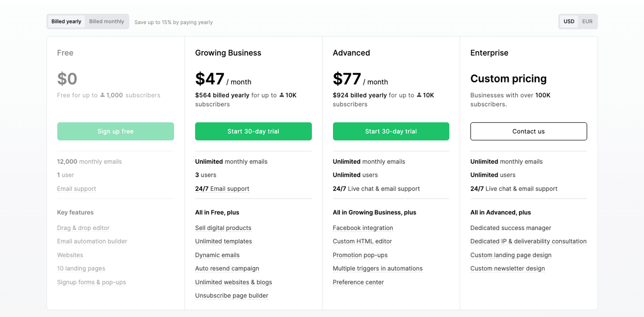Click 'All in Advanced, plus' heading
Image resolution: width=644 pixels, height=317 pixels.
tap(500, 212)
